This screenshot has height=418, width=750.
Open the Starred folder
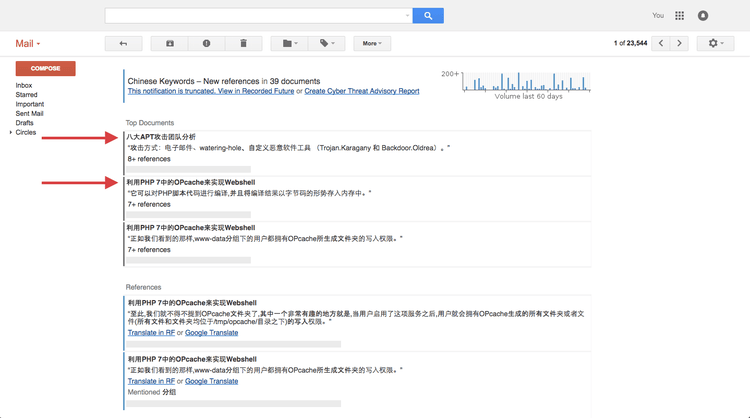tap(26, 95)
